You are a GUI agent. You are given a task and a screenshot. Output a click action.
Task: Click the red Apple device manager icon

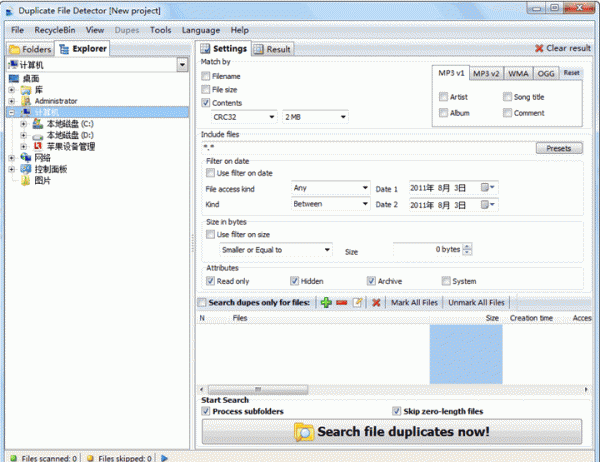click(x=38, y=146)
